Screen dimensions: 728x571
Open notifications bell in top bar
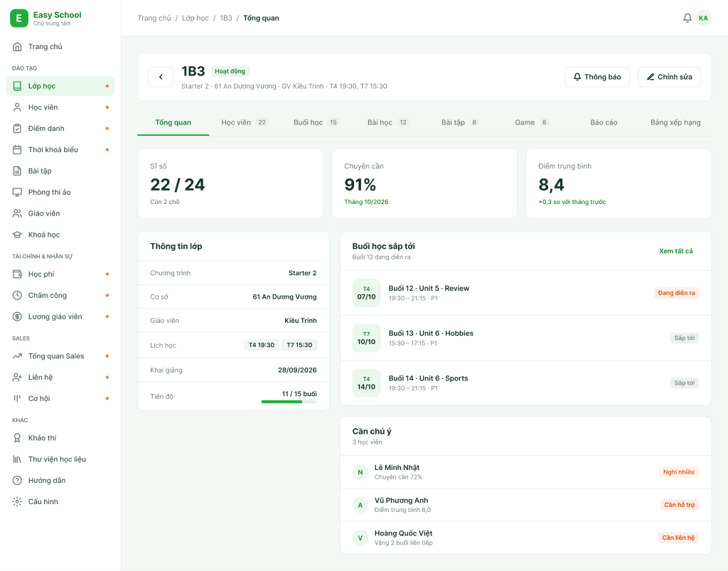pos(687,18)
